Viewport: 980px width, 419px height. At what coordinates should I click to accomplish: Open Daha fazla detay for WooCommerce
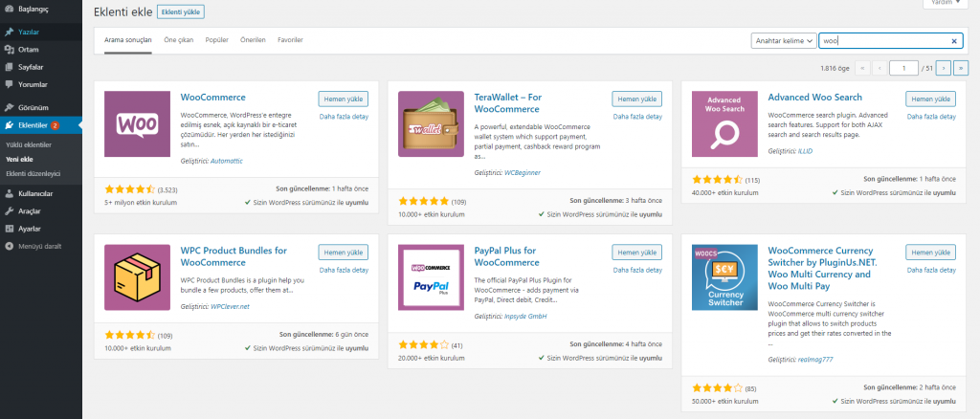coord(344,116)
